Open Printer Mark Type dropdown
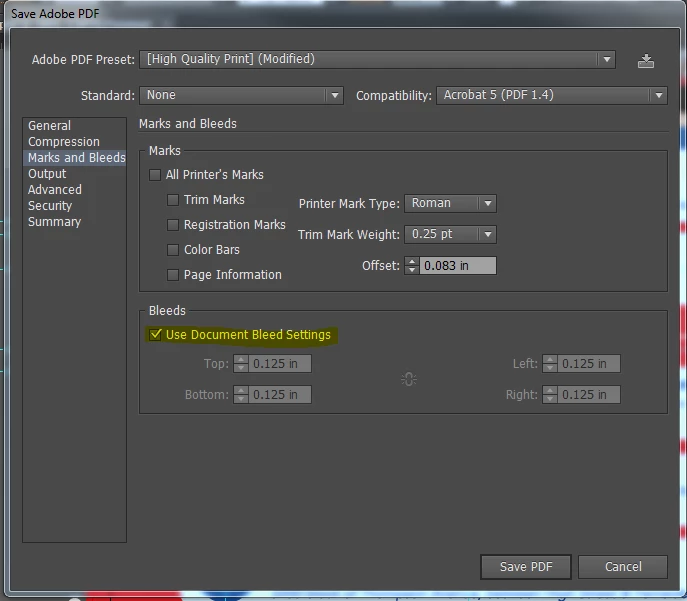The height and width of the screenshot is (601, 687). 450,204
